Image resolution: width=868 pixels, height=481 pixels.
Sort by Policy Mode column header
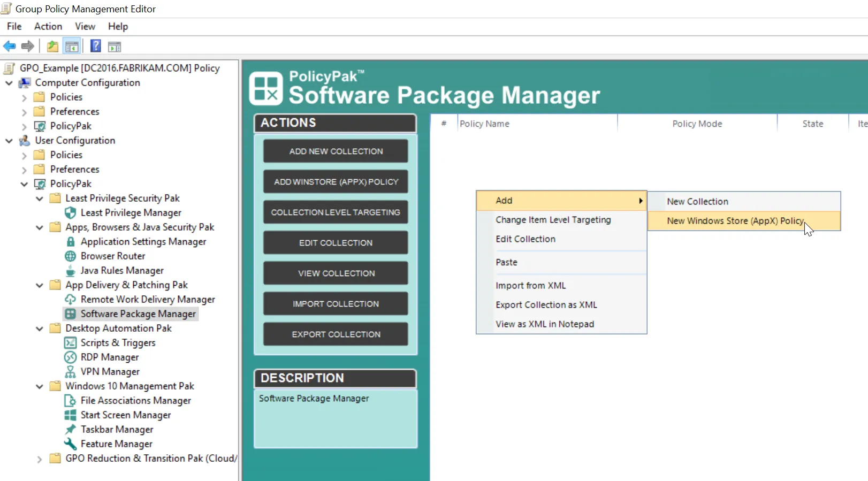697,124
